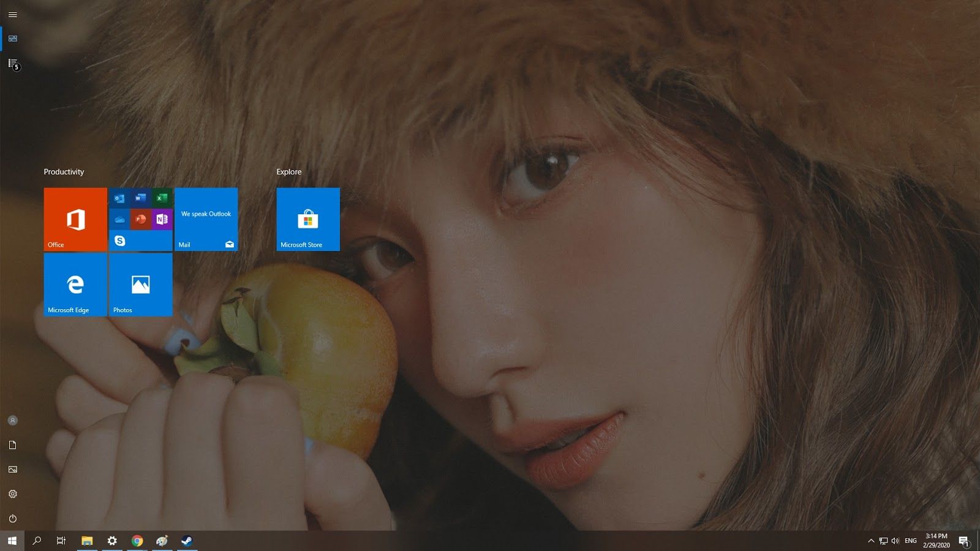This screenshot has height=551, width=980.
Task: Open Excel from the Productivity group
Action: [161, 197]
